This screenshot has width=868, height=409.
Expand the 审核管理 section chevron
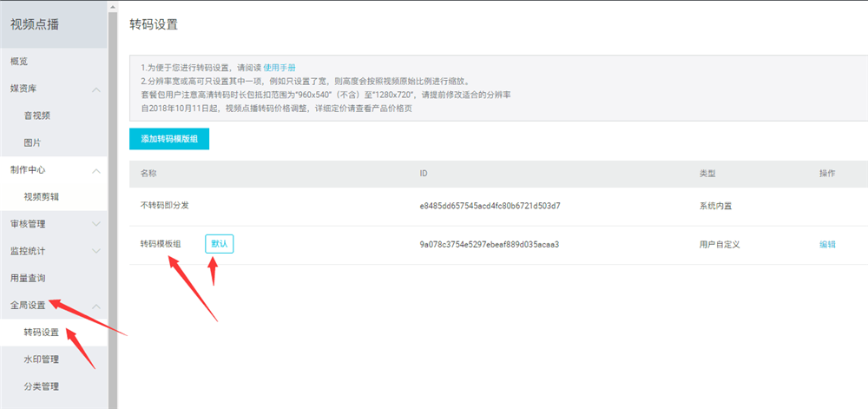pos(96,224)
